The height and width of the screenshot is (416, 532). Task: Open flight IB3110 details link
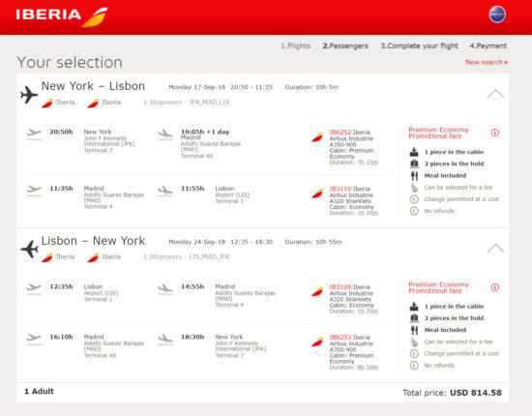(340, 189)
